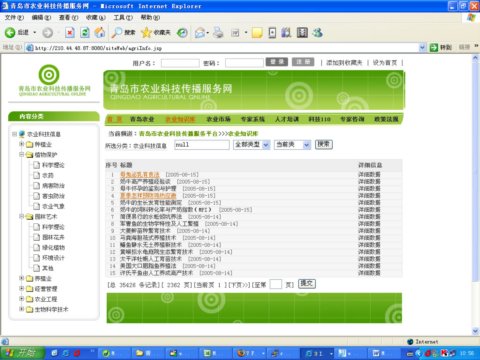Image resolution: width=480 pixels, height=360 pixels.
Task: Open the address bar dropdown arrow
Action: pyautogui.click(x=422, y=48)
